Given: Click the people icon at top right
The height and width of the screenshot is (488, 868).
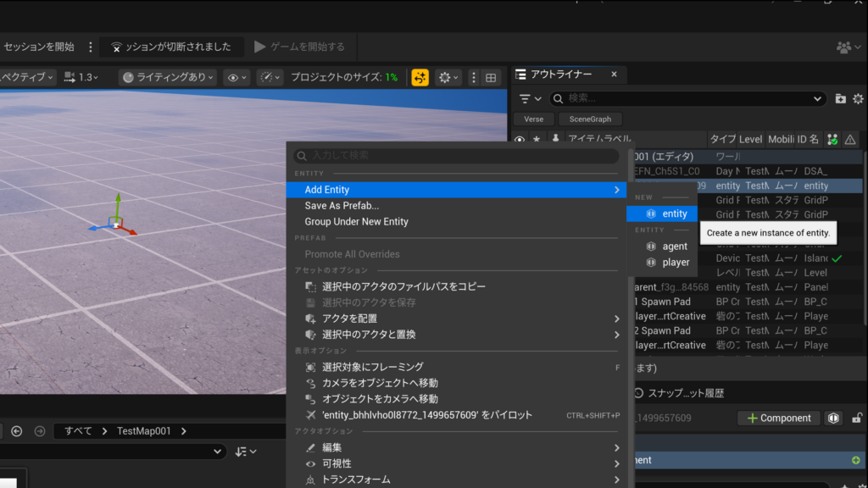Looking at the screenshot, I should point(844,47).
